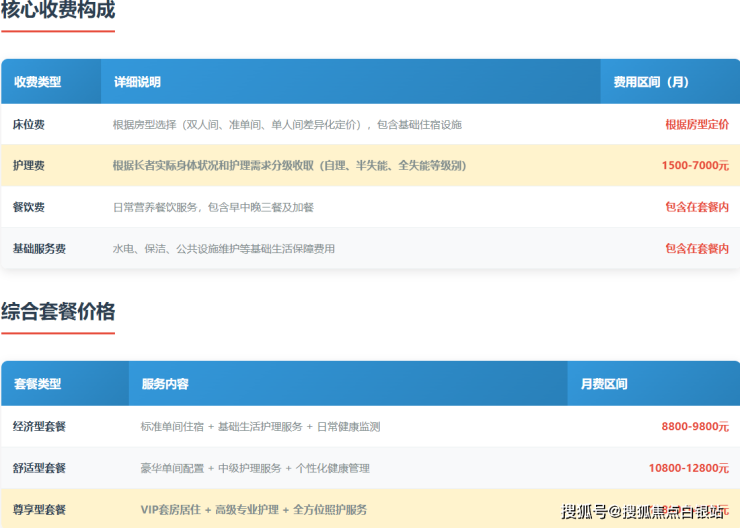Click the 经济型套餐 row label
Viewport: 740px width, 528px height.
coord(39,426)
